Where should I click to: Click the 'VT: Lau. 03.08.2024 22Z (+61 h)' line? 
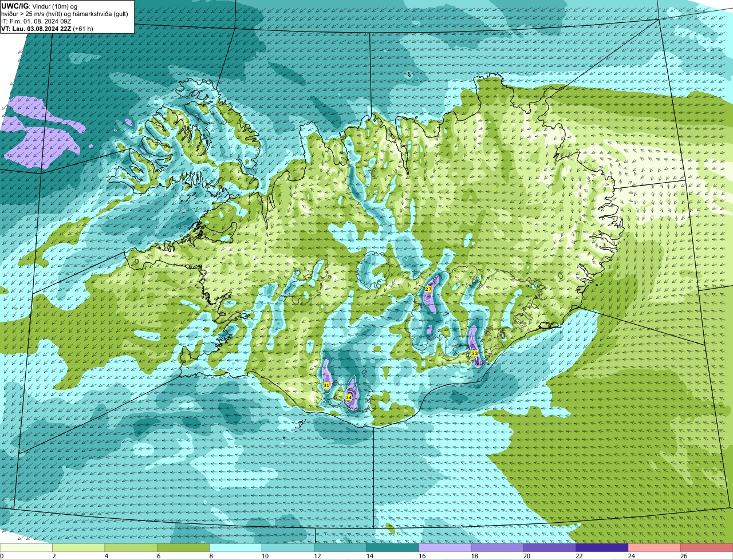coord(48,28)
